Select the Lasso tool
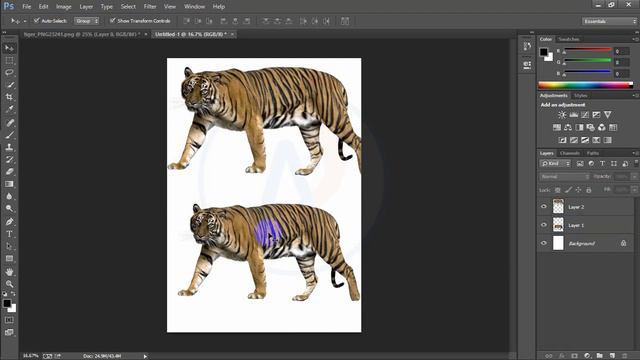The width and height of the screenshot is (640, 360). click(9, 73)
